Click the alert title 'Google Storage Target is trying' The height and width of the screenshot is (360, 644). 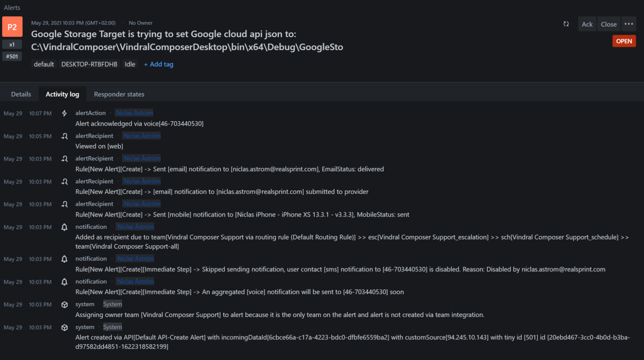187,40
